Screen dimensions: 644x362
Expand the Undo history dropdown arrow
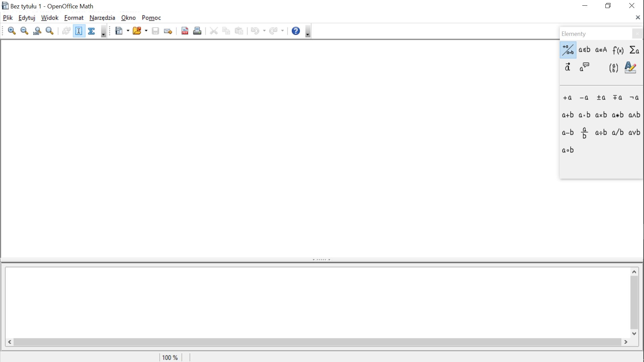(x=264, y=31)
